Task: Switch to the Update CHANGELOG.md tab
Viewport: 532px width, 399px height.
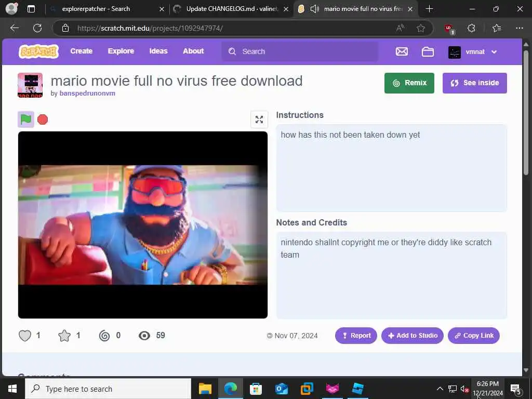Action: pos(232,9)
